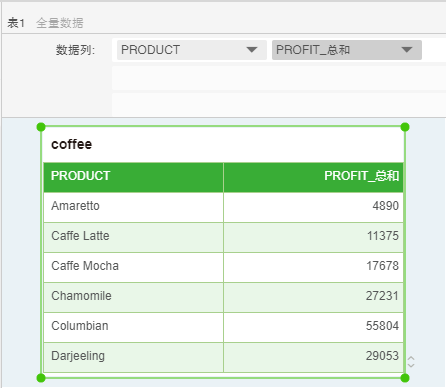Click the up chevron beside the table
Viewport: 446px width, 388px height.
pos(411,358)
